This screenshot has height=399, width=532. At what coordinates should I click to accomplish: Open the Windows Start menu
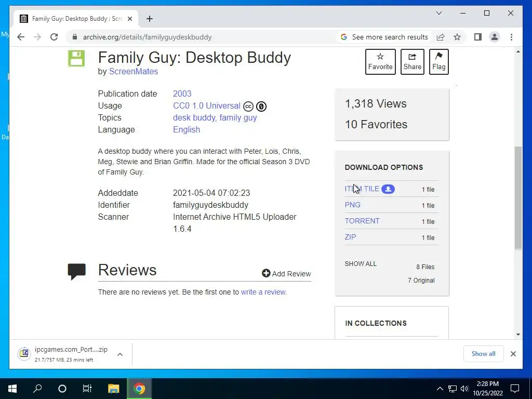tap(12, 389)
